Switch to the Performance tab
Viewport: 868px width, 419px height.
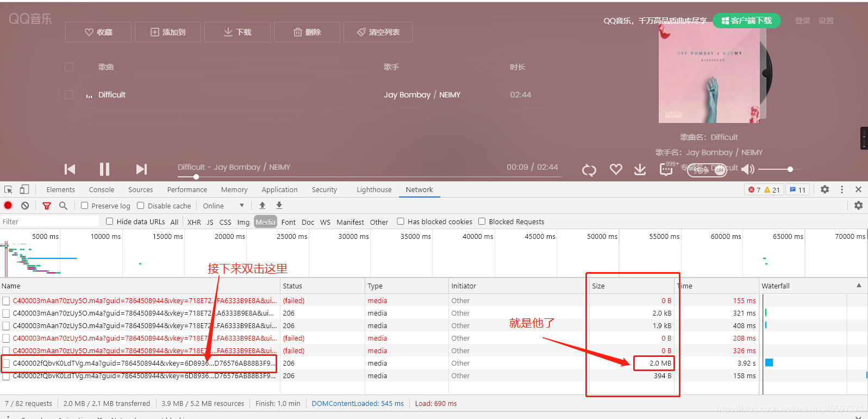point(187,189)
